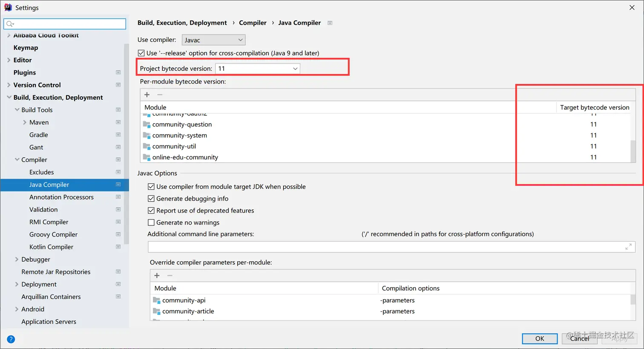Click the project-level icon next to Plugins
This screenshot has width=644, height=349.
point(118,72)
